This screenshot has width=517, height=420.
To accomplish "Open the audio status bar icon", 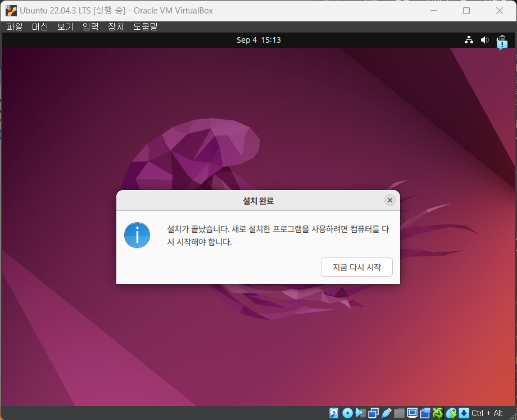I will (360, 413).
